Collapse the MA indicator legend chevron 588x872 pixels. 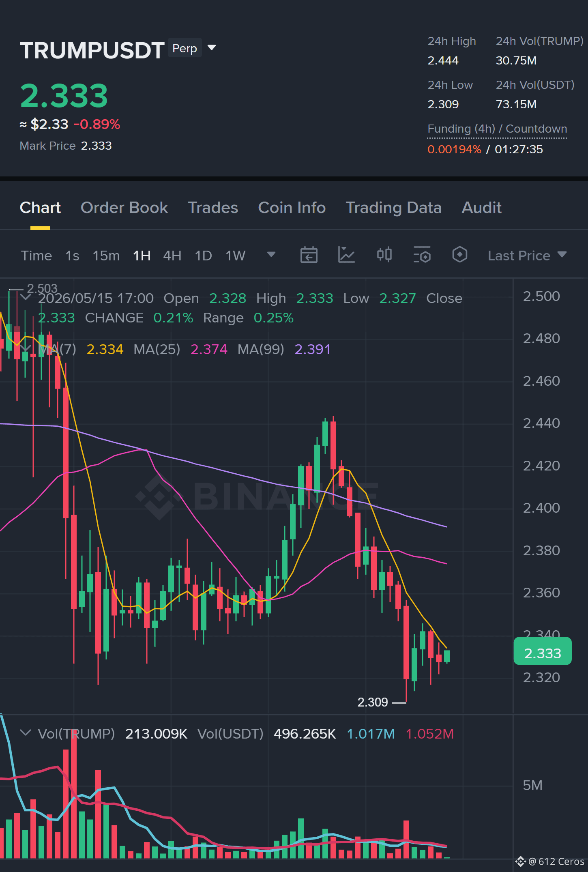coord(26,348)
